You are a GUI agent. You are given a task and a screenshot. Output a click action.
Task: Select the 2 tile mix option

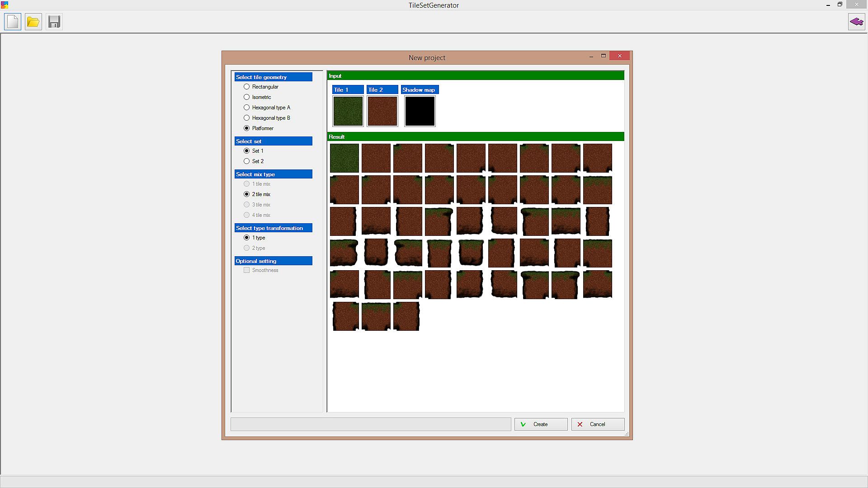[247, 194]
